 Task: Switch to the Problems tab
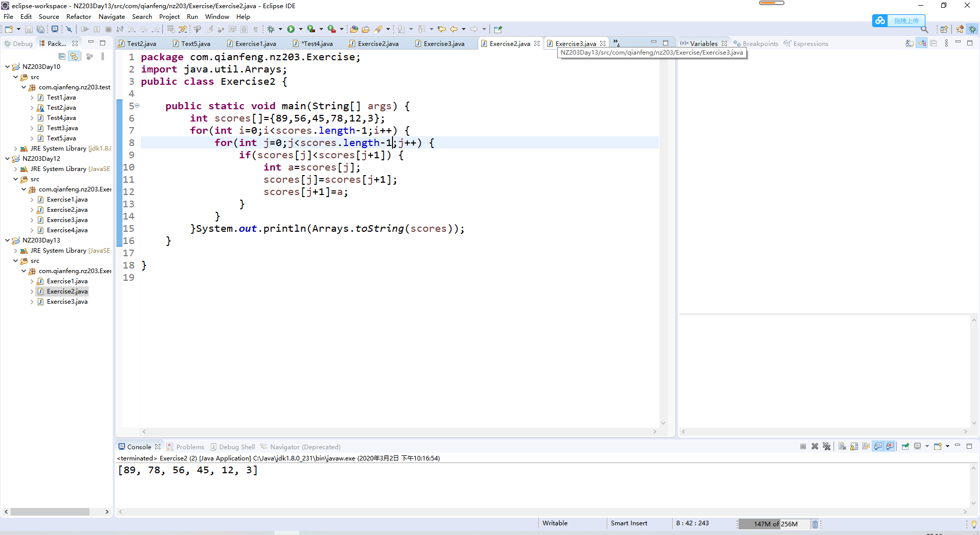pyautogui.click(x=185, y=447)
